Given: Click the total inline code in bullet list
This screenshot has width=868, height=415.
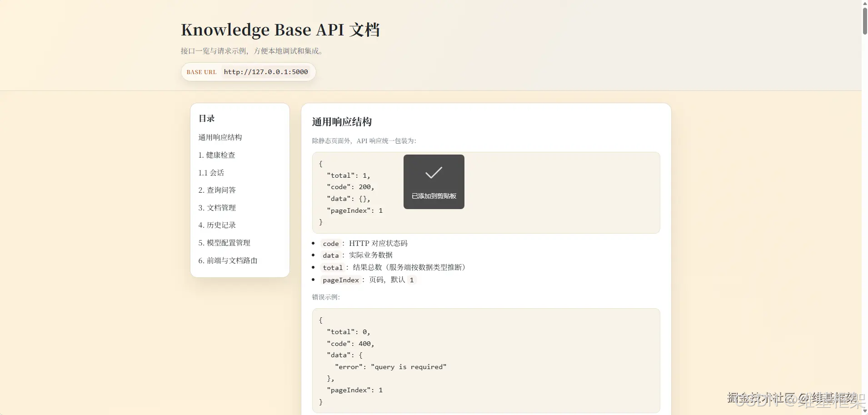Looking at the screenshot, I should [333, 268].
